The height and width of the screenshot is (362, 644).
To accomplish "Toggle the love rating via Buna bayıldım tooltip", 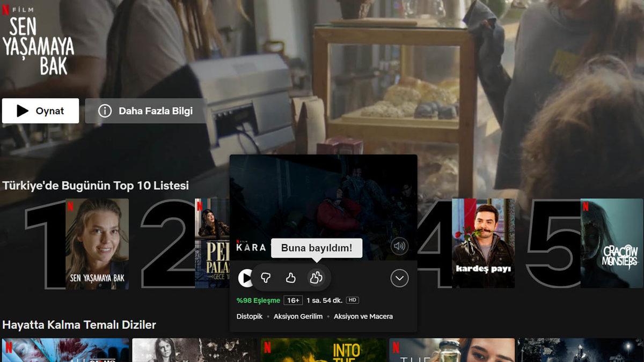I will click(x=316, y=277).
